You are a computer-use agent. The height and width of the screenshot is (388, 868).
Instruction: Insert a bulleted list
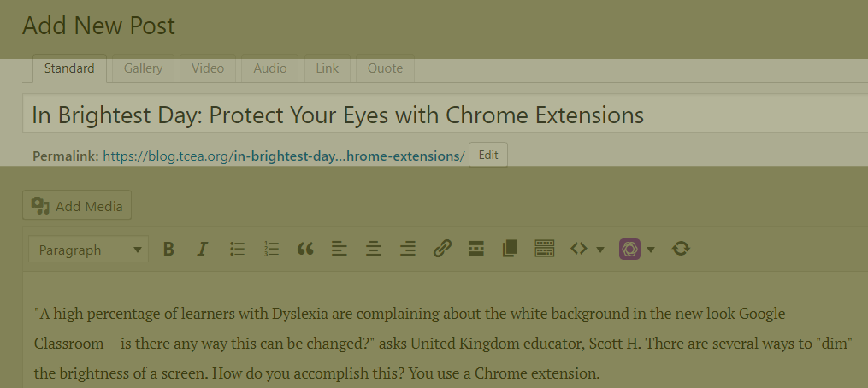tap(237, 249)
